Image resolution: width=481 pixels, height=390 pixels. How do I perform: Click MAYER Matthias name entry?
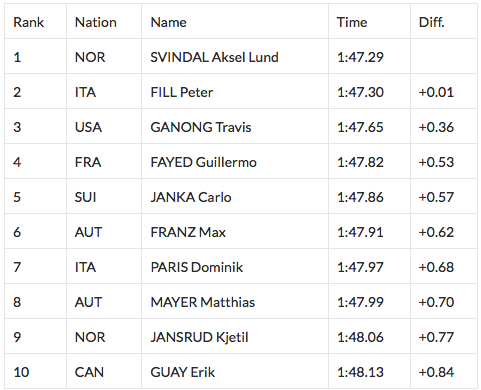(203, 302)
